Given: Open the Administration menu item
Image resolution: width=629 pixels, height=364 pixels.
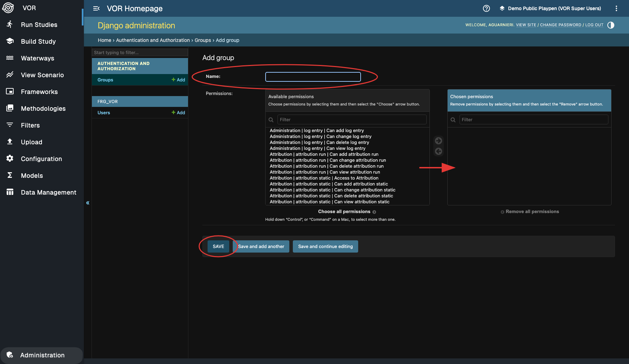Looking at the screenshot, I should click(x=42, y=355).
